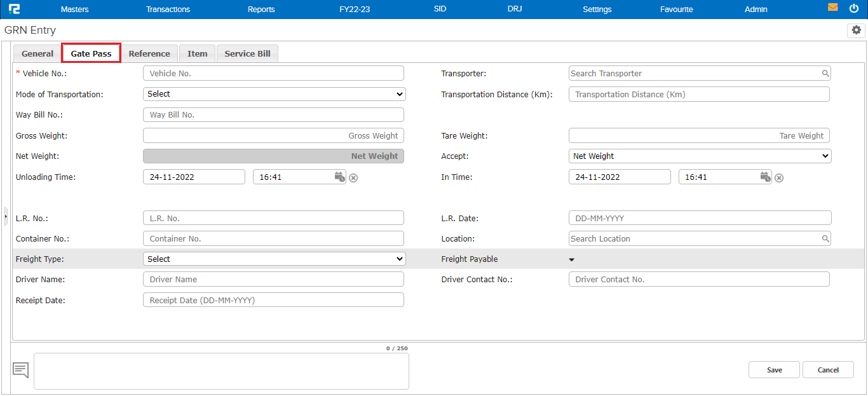Clear the In Time value
This screenshot has width=868, height=396.
[779, 178]
